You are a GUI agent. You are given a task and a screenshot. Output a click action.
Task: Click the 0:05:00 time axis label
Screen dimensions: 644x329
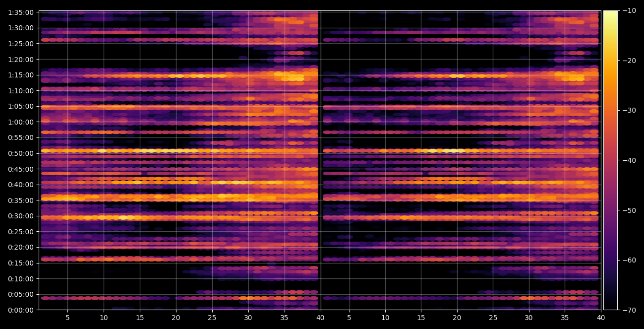(21, 294)
